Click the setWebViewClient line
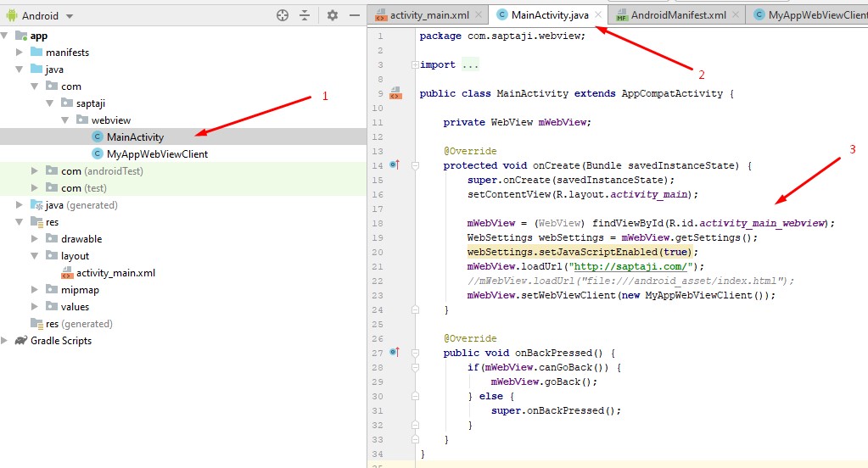868x468 pixels. point(621,295)
